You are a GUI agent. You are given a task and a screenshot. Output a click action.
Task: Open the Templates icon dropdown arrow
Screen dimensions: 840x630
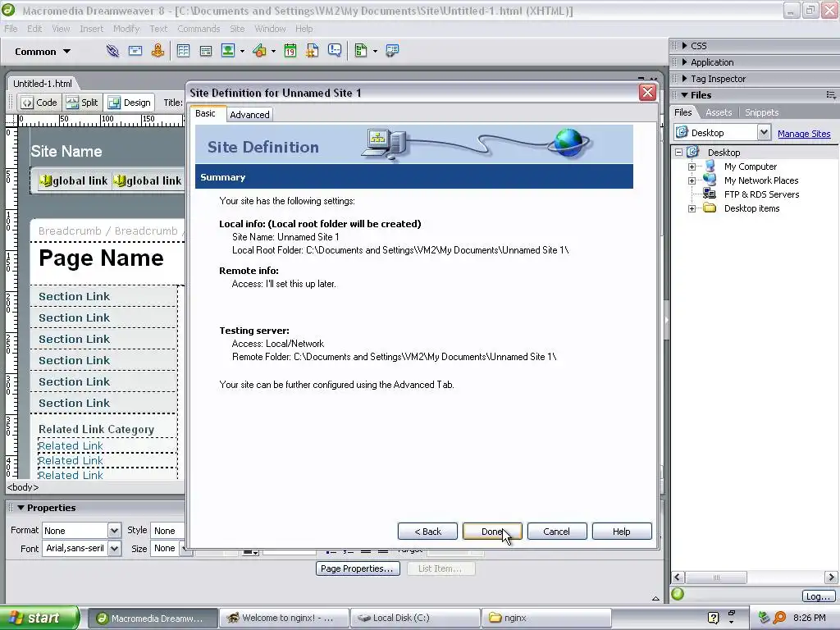(375, 52)
